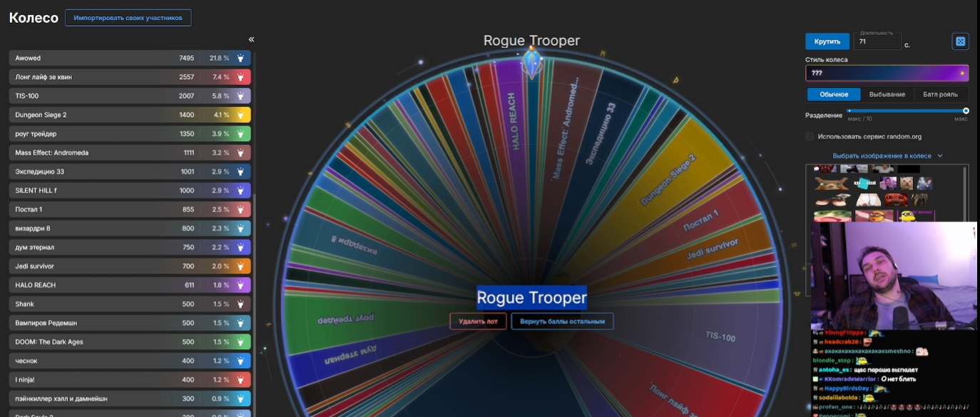The height and width of the screenshot is (417, 980).
Task: Click Лонг лайф зе квин lot name
Action: [44, 76]
